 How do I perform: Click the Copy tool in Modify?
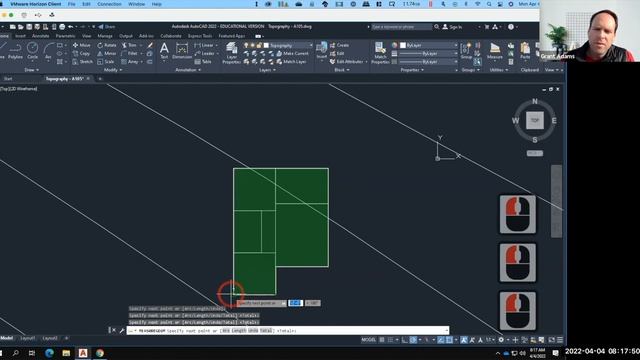coord(81,53)
